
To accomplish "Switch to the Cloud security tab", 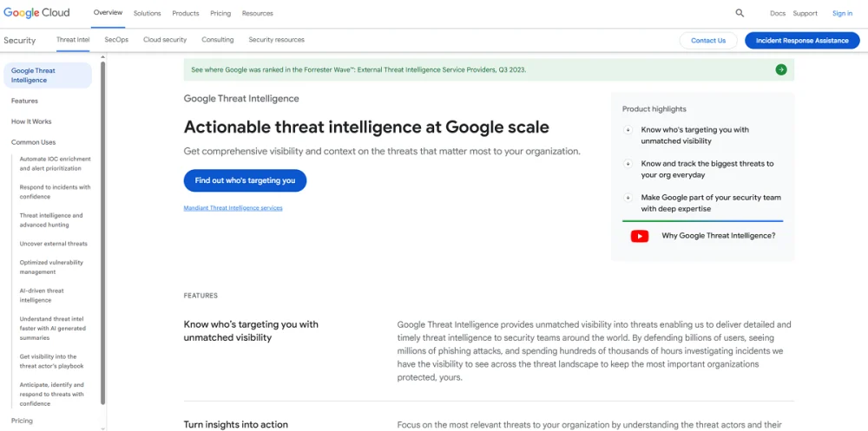I will click(x=165, y=40).
